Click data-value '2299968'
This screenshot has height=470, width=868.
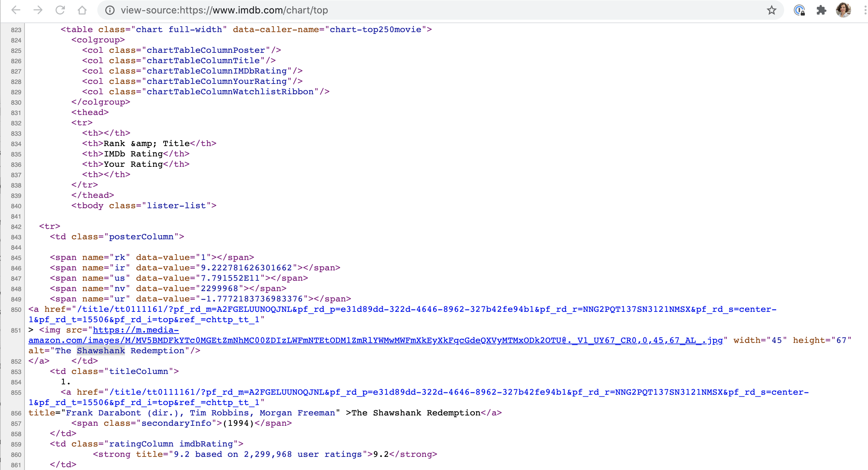219,289
